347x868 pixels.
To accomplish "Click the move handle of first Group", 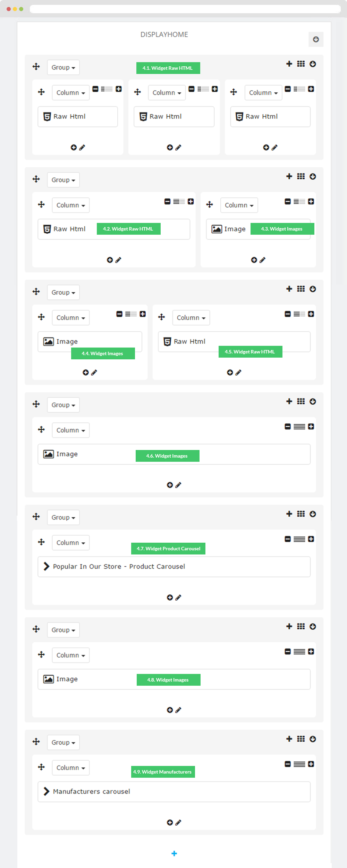I will [36, 66].
